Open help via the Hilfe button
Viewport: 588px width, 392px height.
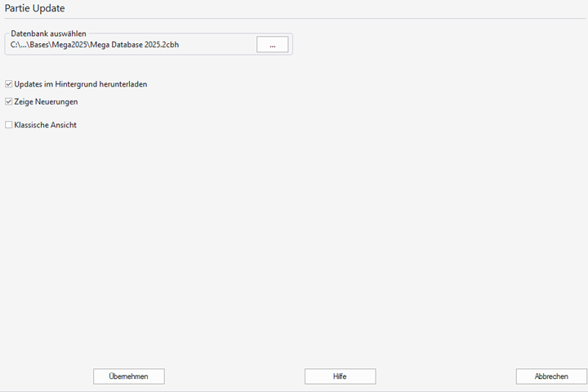[x=340, y=376]
